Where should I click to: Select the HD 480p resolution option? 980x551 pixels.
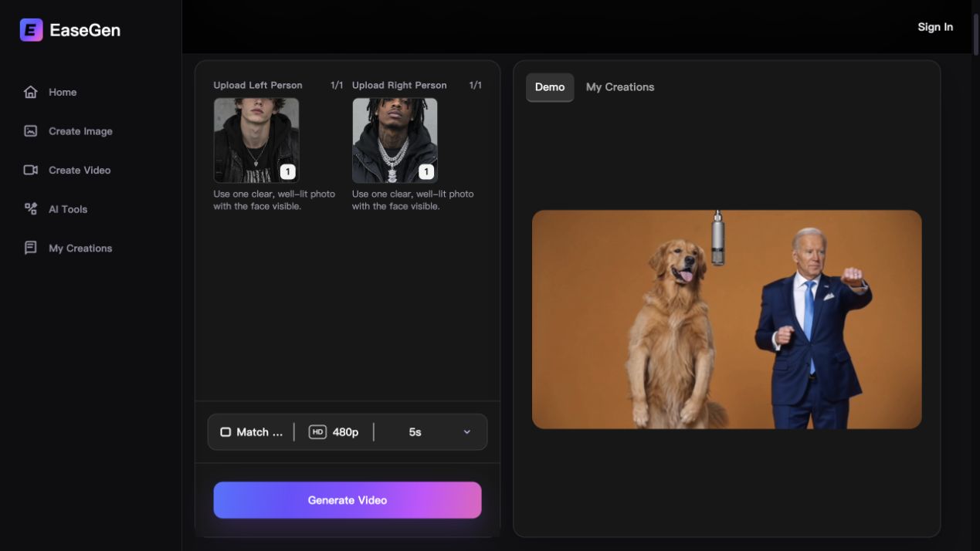coord(334,432)
